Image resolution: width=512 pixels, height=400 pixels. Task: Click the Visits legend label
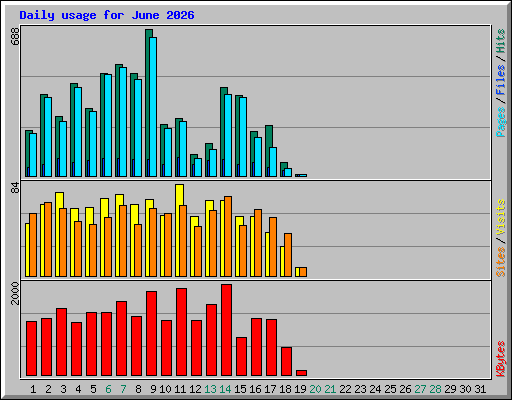pyautogui.click(x=500, y=218)
